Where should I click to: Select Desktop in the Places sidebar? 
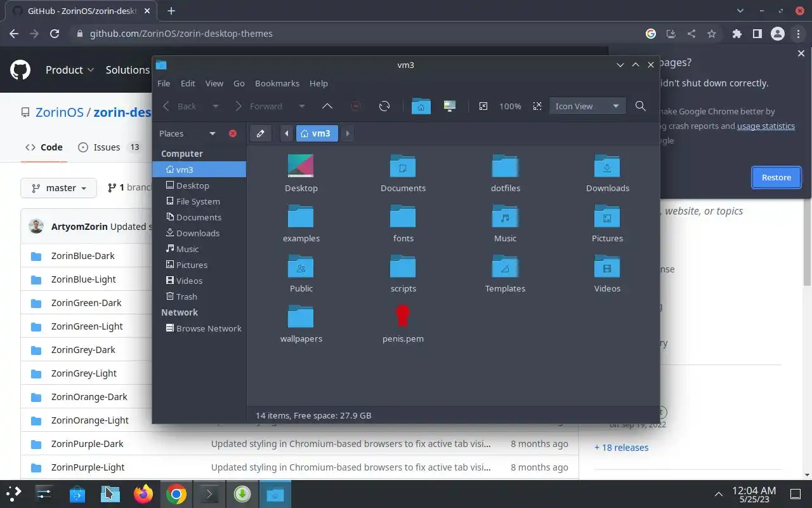coord(199,185)
